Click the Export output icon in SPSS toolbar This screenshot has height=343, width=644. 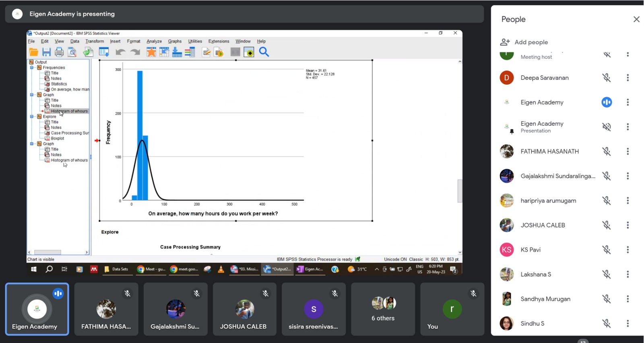pos(88,52)
